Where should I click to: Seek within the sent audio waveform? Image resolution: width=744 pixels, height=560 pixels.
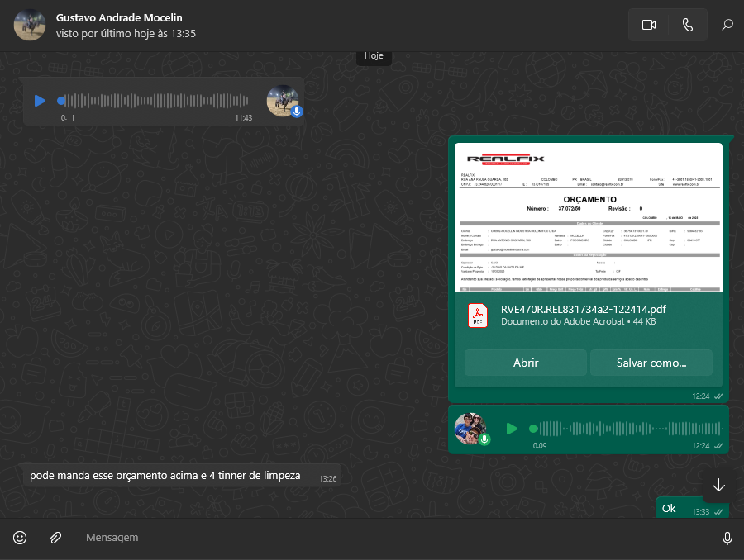(628, 429)
